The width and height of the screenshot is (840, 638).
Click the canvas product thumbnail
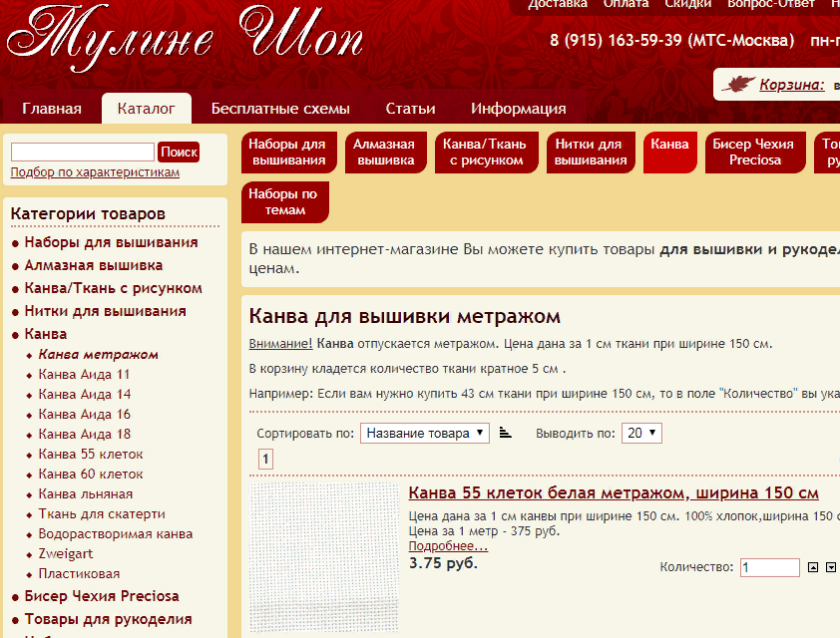point(324,558)
